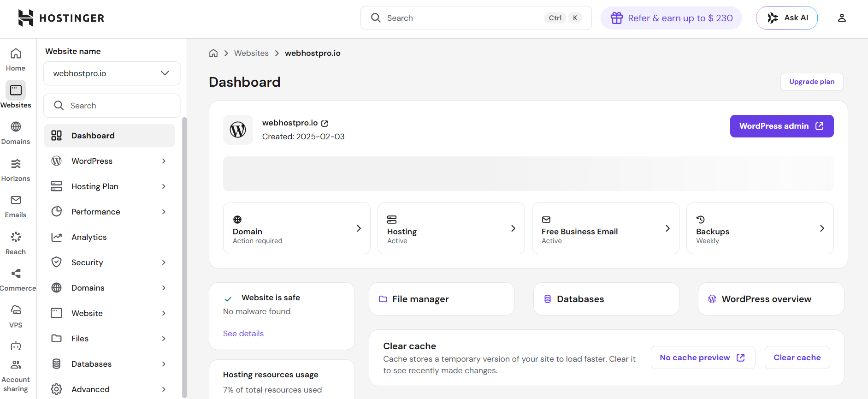
Task: Click the Website is safe checkmark
Action: (x=228, y=298)
